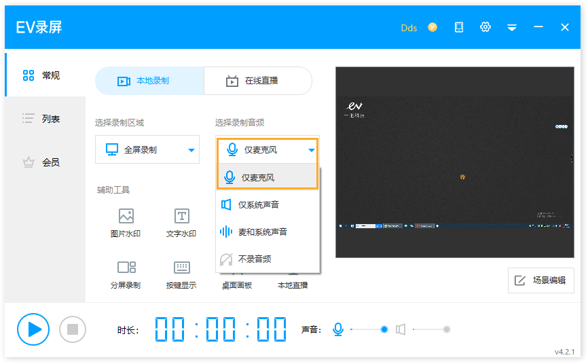The image size is (588, 364).
Task: Open the 桌面画板 tool
Action: 236,285
